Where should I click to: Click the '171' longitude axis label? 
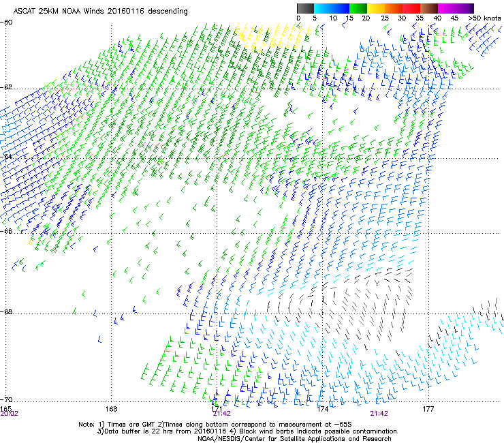coord(217,409)
